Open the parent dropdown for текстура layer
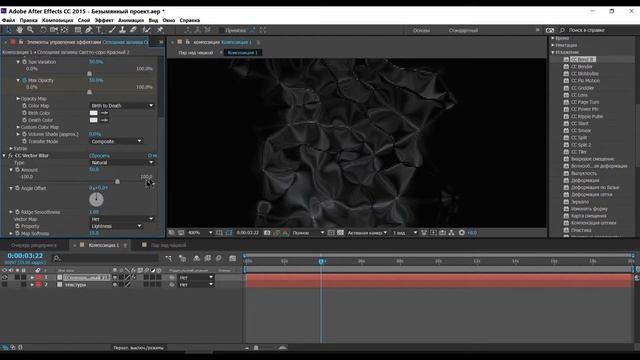Viewport: 640px width, 360px height. tap(196, 284)
